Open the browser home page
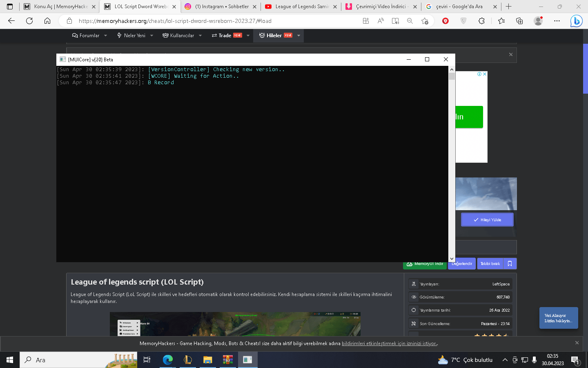 47,21
